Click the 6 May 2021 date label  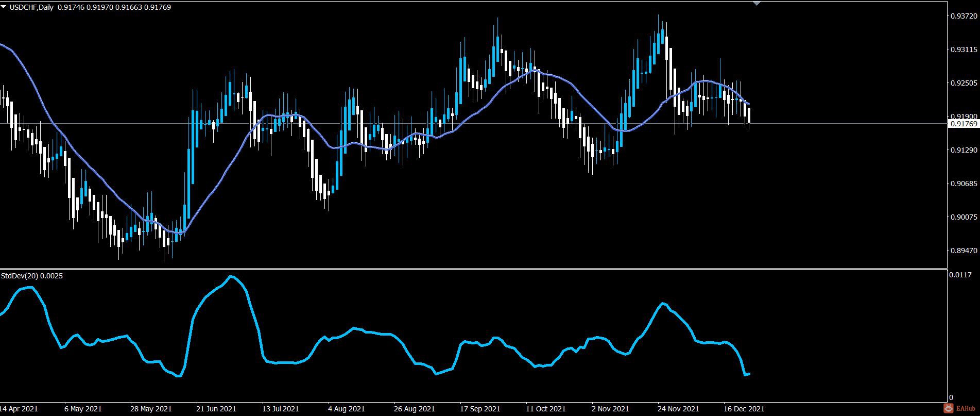click(x=83, y=409)
